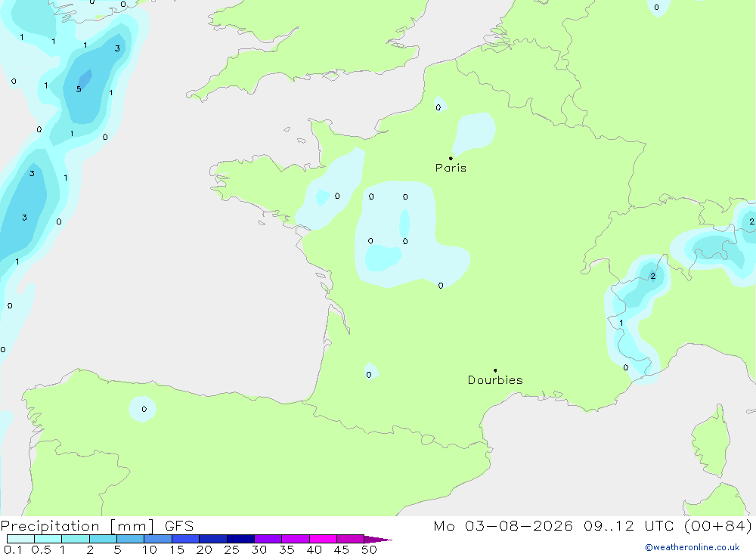756x554 pixels.
Task: Click the 'Precipitation [mm] GFS' title text
Action: 97,525
